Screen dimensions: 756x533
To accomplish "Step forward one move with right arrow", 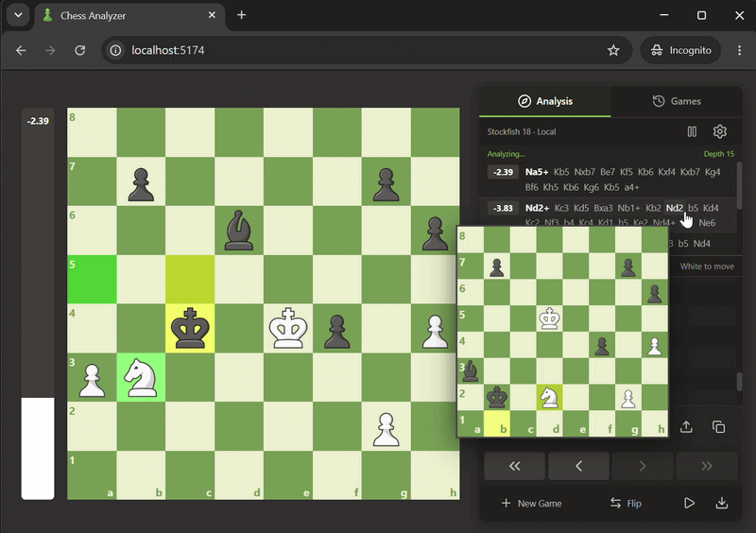I will 643,466.
